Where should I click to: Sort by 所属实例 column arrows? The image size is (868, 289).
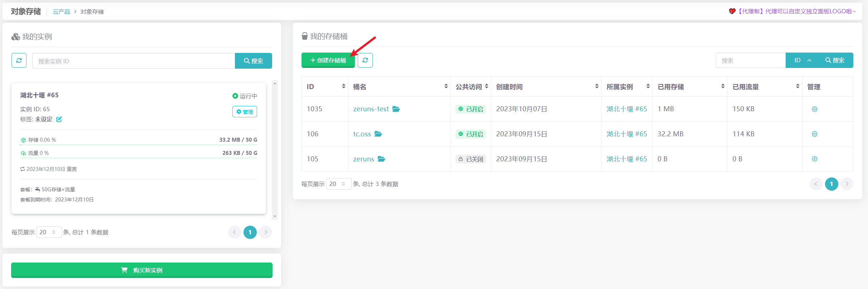[x=648, y=86]
